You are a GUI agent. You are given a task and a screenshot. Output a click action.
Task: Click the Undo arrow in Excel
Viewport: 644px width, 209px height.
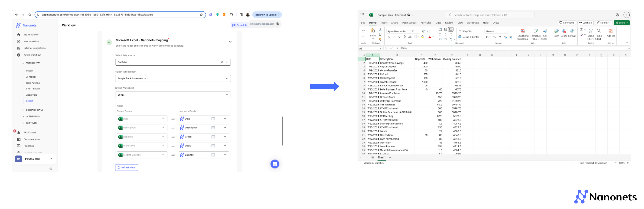[x=363, y=31]
